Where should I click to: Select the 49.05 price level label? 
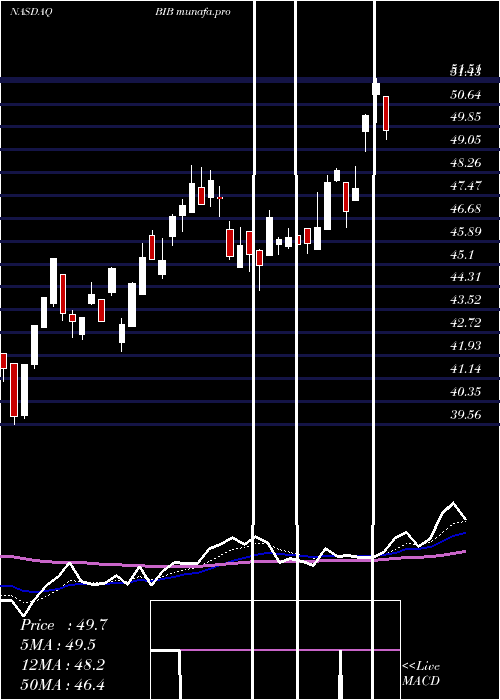466,140
